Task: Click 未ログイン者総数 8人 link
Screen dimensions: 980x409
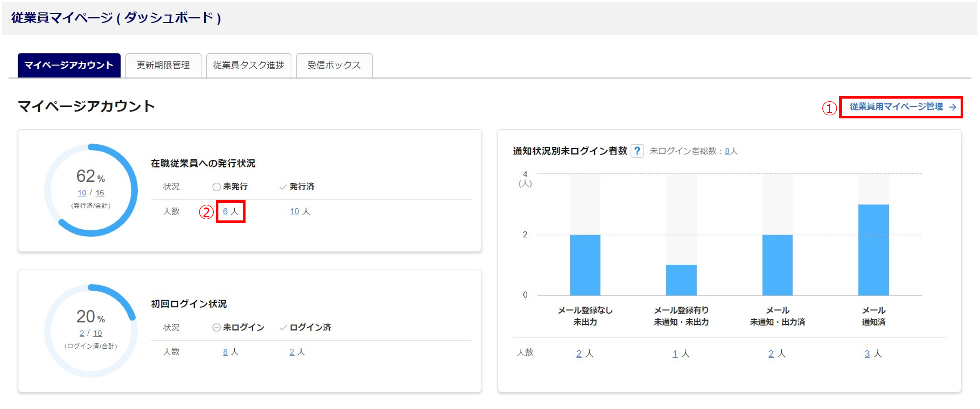Action: point(727,151)
